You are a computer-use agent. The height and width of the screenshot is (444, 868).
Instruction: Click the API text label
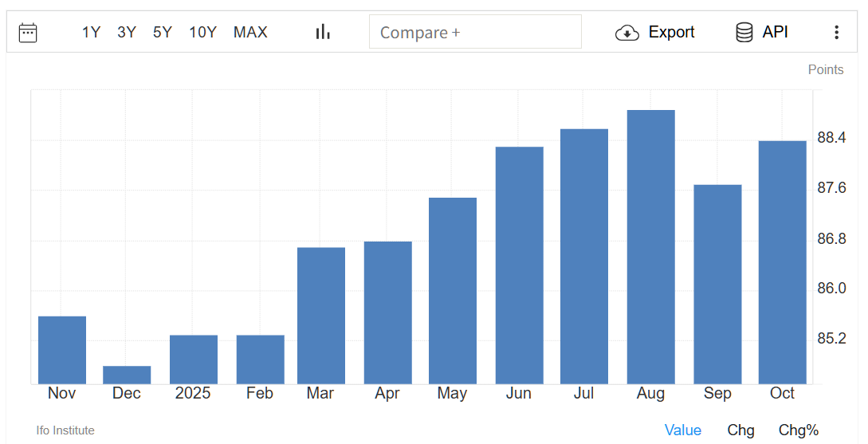pos(775,33)
